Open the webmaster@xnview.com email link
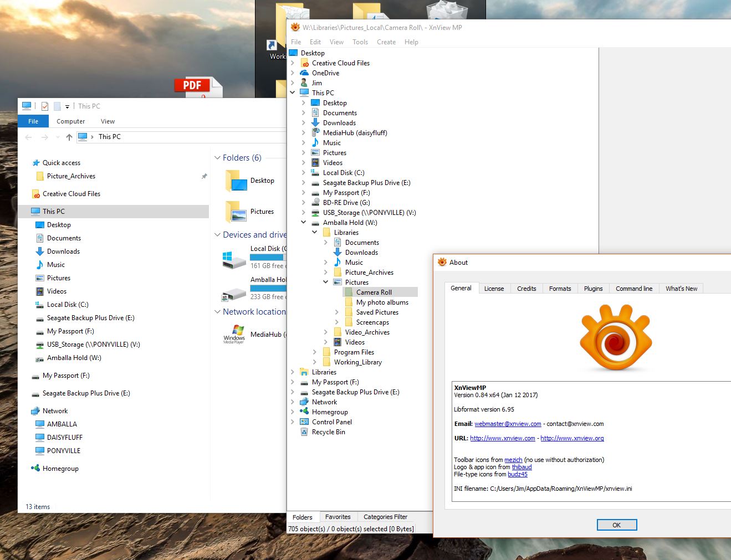731x560 pixels. coord(508,424)
